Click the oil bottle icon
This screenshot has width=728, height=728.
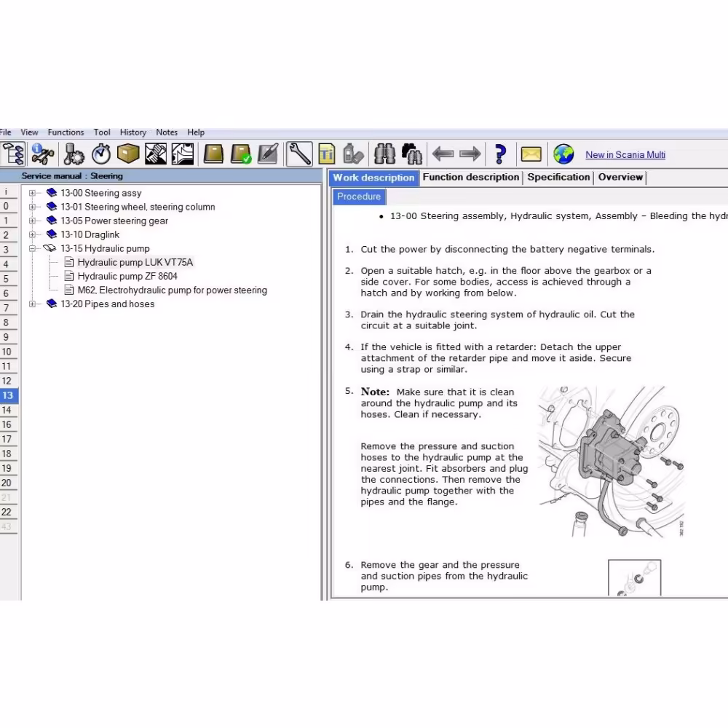(353, 154)
